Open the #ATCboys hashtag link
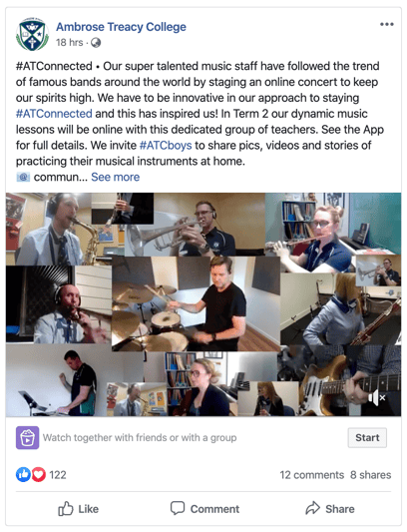This screenshot has height=532, width=407. pos(166,145)
